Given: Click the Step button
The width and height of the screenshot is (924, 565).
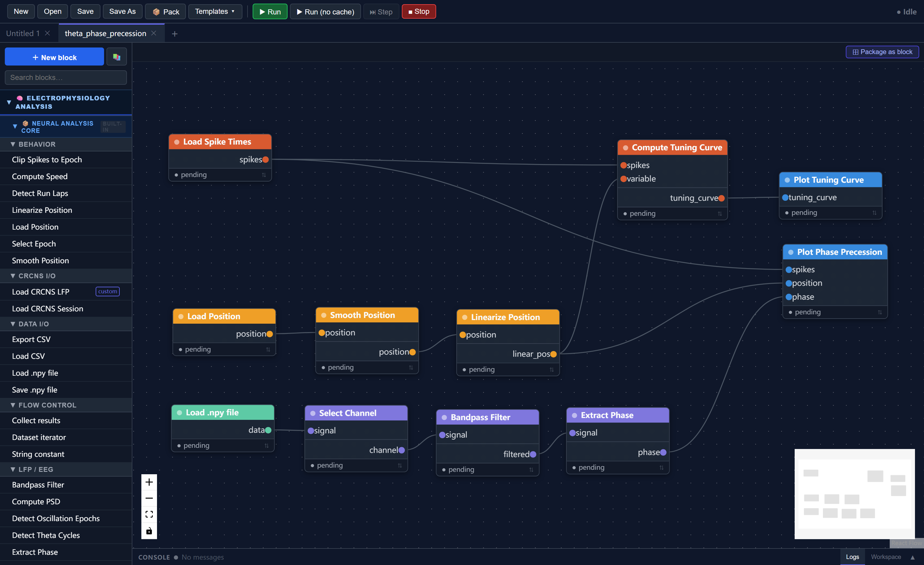Looking at the screenshot, I should click(x=381, y=12).
